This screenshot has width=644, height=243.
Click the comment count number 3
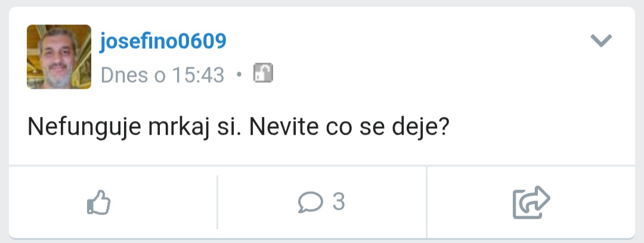click(339, 202)
